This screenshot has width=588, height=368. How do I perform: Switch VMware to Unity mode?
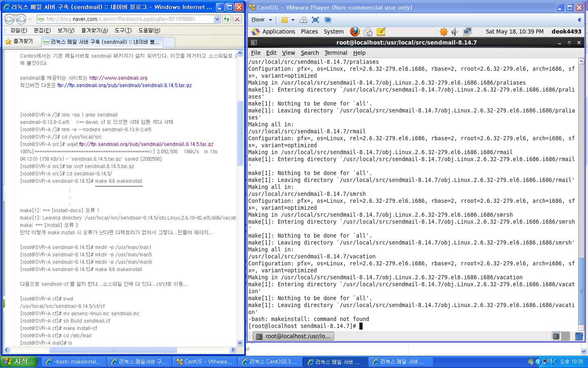(327, 20)
